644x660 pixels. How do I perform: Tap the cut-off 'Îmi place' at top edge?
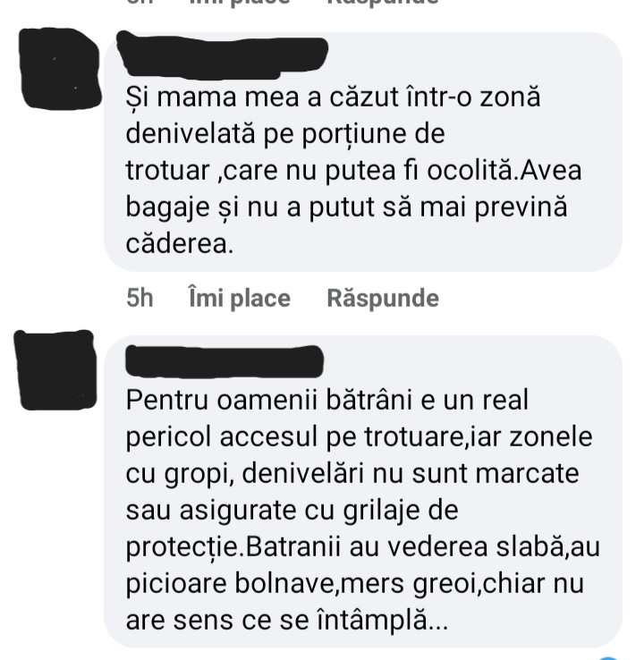[x=240, y=2]
